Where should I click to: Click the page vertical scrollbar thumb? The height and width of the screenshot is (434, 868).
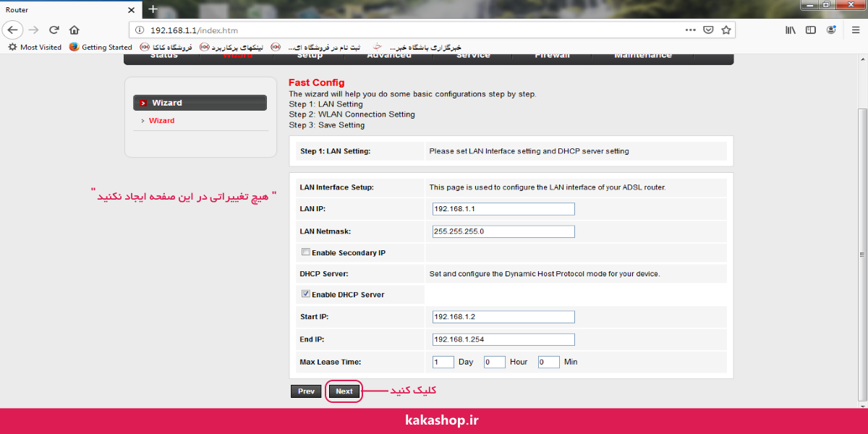pos(862,253)
